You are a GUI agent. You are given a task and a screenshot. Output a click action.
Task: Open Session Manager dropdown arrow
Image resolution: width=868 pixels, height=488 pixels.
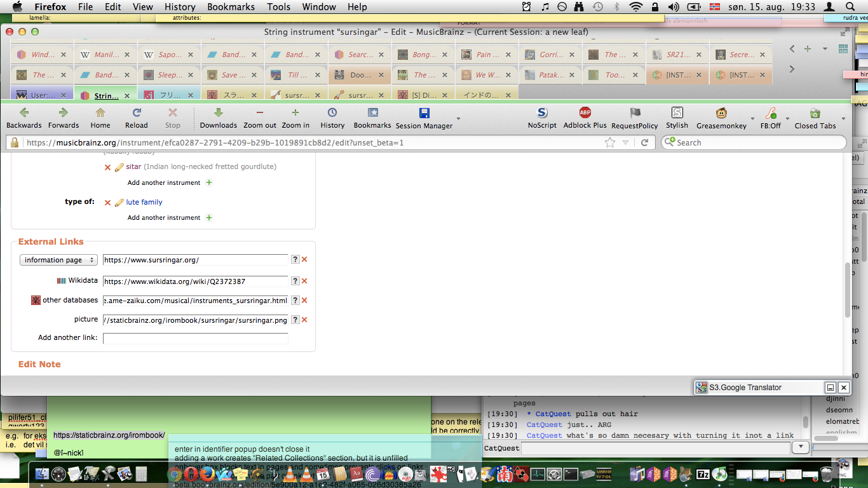[458, 118]
